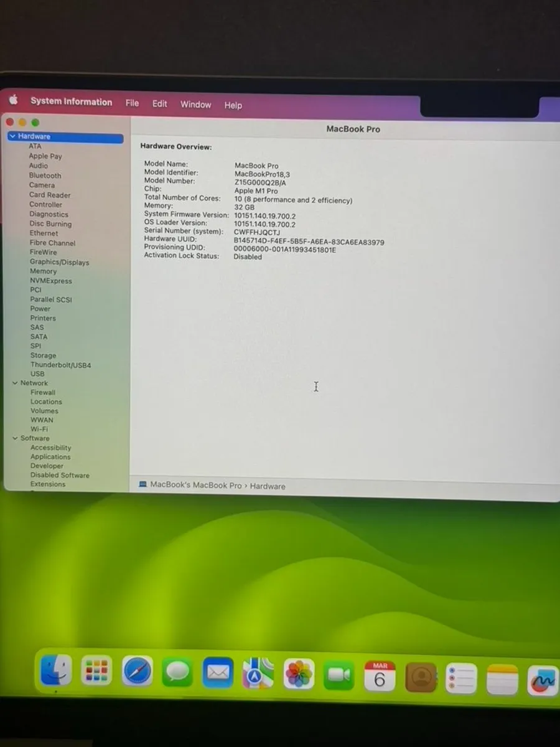Open Finder from the Dock
The image size is (560, 747).
click(56, 671)
